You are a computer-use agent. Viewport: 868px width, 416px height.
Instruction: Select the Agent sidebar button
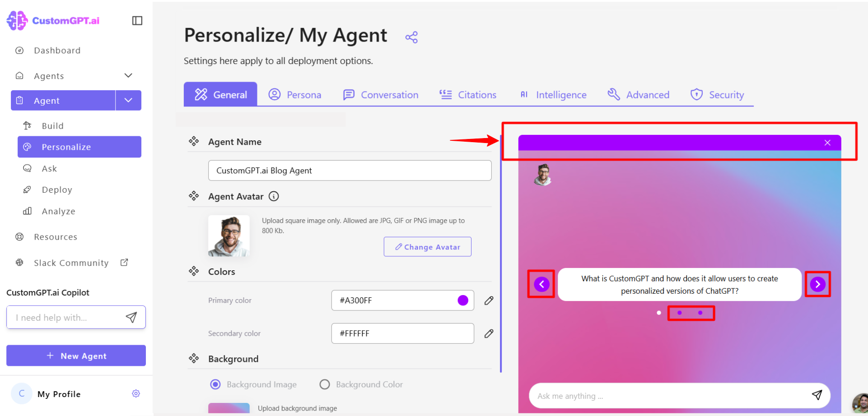63,100
